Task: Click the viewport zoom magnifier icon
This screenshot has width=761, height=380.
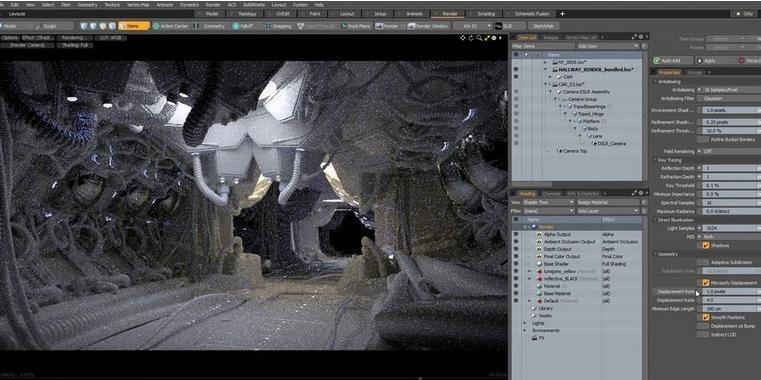Action: tap(479, 37)
